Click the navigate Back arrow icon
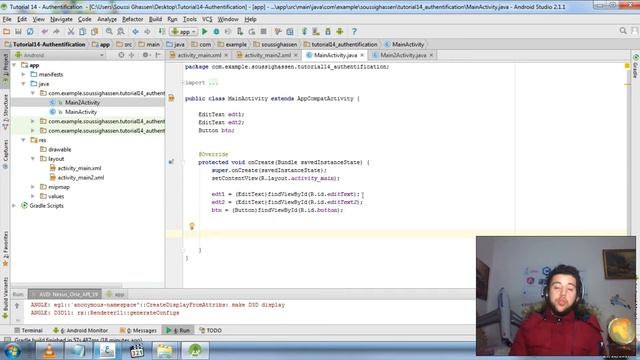 (135, 31)
